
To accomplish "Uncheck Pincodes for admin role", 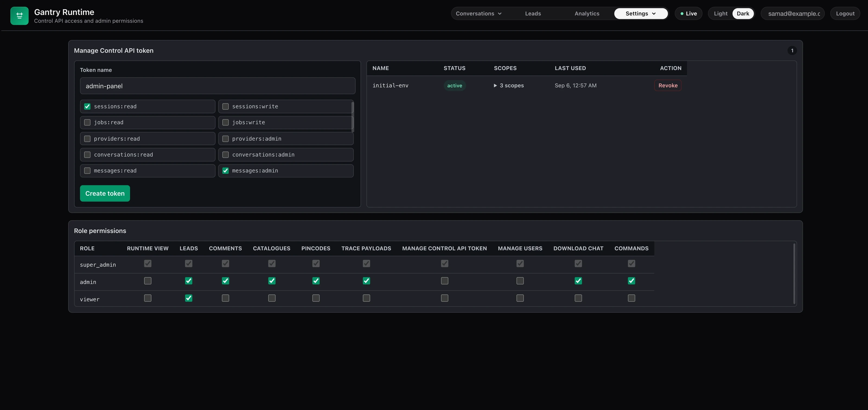I will (316, 281).
